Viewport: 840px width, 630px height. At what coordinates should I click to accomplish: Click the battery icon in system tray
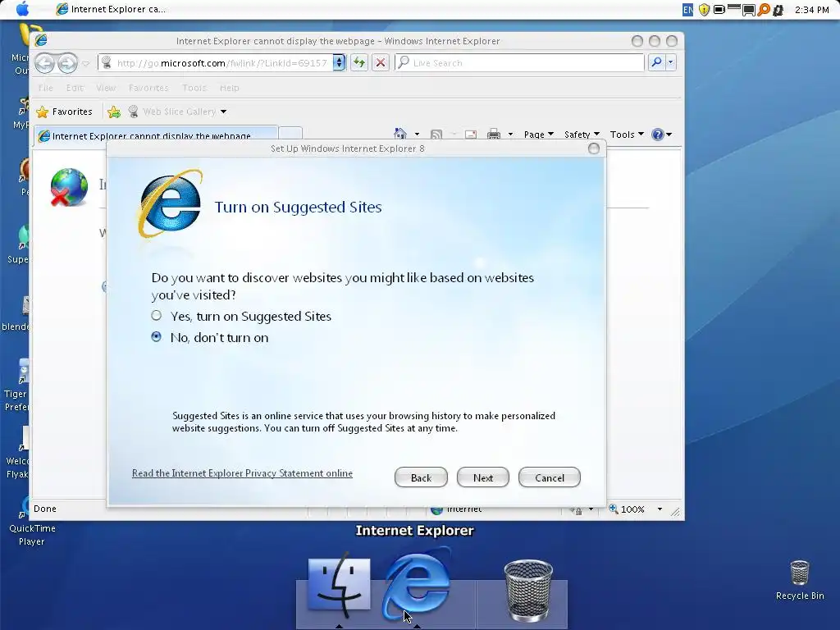(x=719, y=10)
